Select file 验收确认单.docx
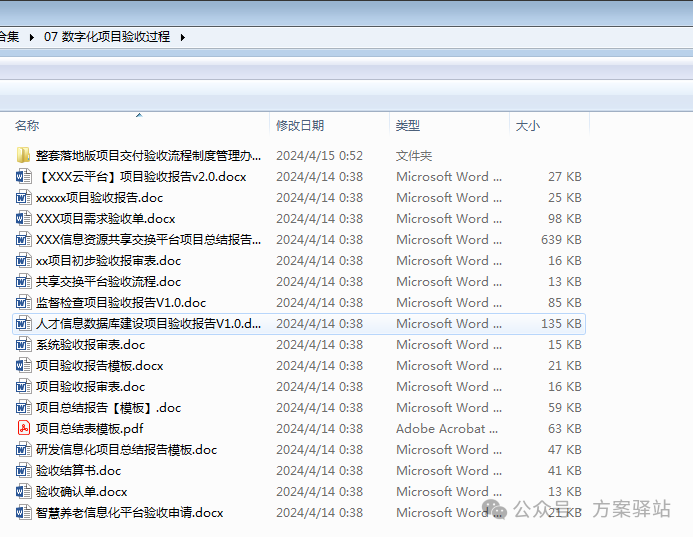Screen dimensions: 693x537 (81, 491)
